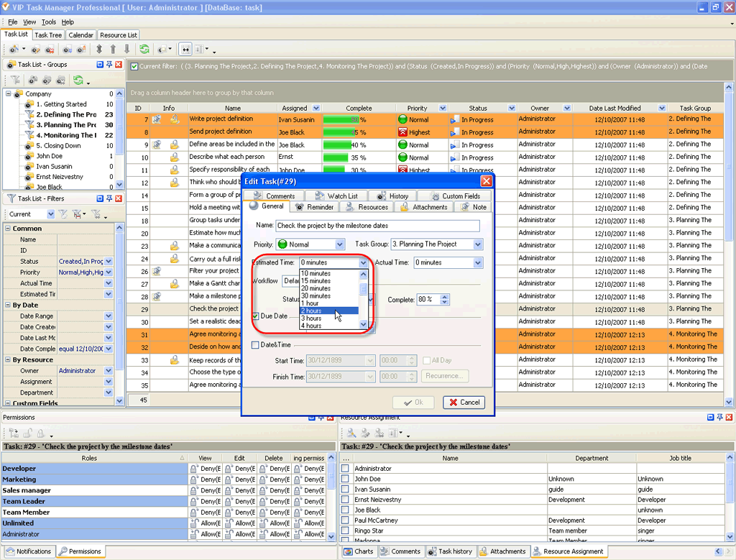Click the clear filter icon in Filters toolbar

tap(96, 214)
